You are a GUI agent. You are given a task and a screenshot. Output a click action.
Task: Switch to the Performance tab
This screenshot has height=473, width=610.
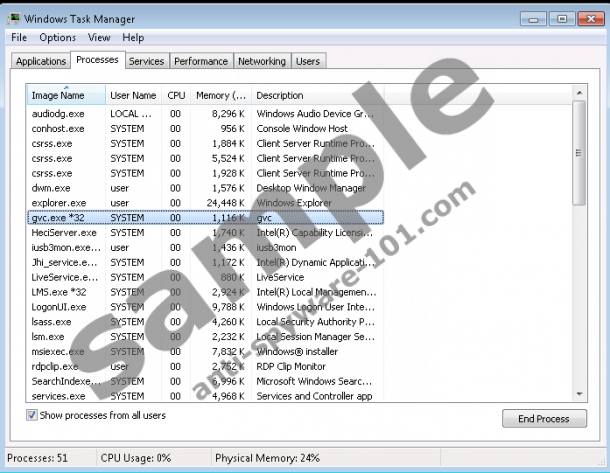(x=200, y=62)
